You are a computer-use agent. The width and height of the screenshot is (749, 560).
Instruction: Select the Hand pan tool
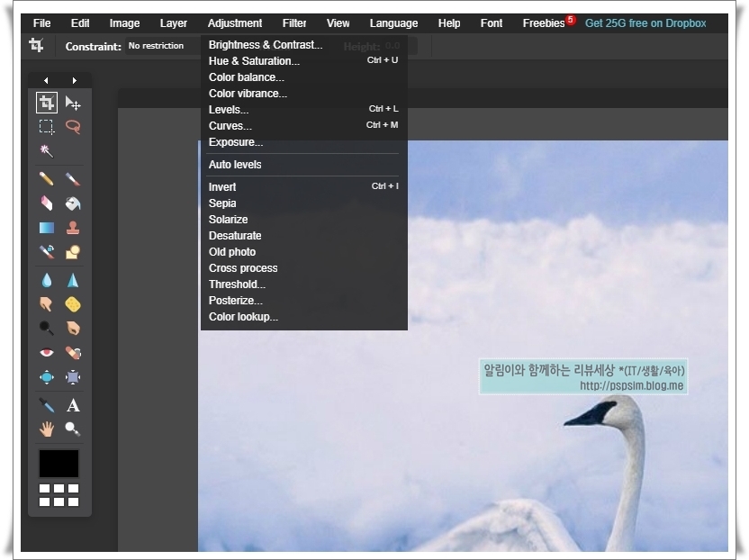tap(47, 429)
